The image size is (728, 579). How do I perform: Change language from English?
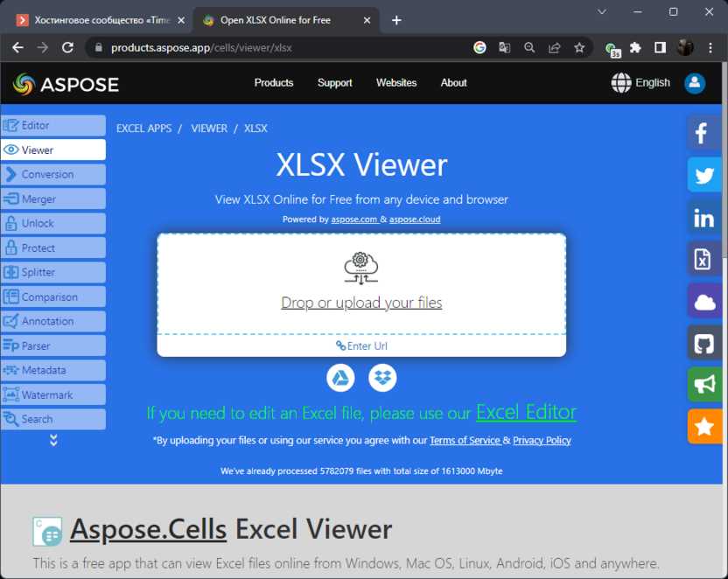pyautogui.click(x=640, y=83)
